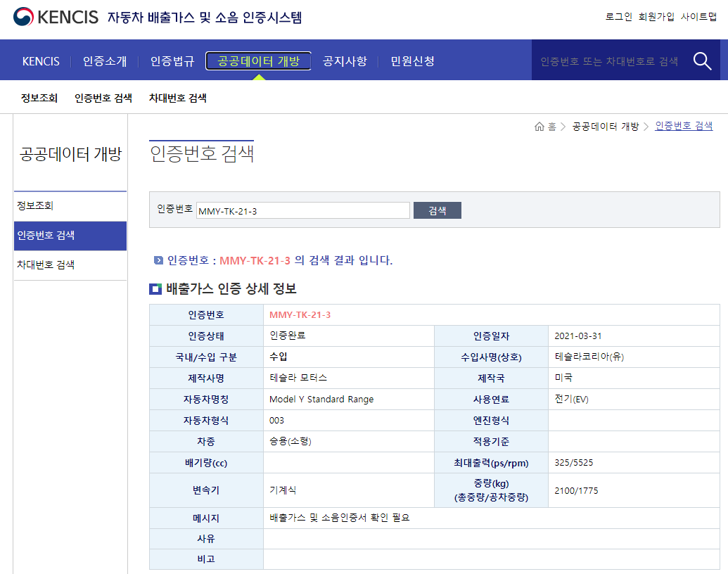
Task: Select 정보조회 in the sub-navigation bar
Action: click(x=39, y=98)
